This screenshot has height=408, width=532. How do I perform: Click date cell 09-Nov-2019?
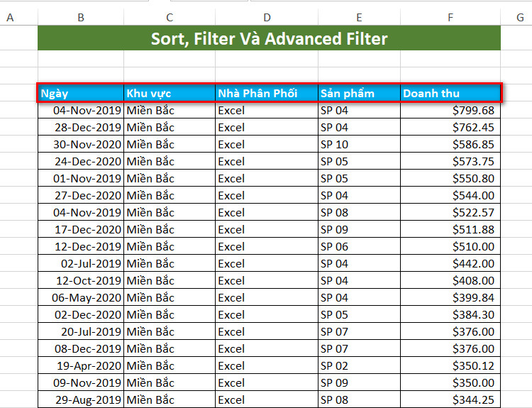(81, 382)
